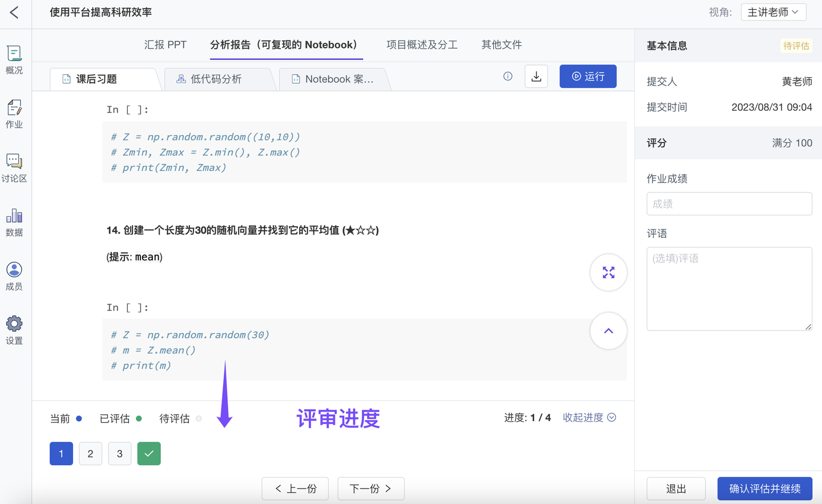
Task: Select submission number 3
Action: pos(119,454)
